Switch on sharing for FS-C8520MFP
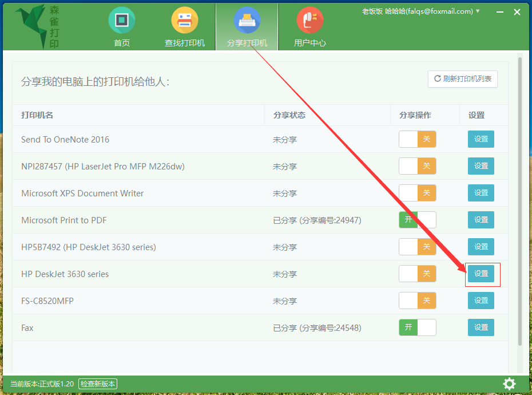532x395 pixels. pos(418,301)
